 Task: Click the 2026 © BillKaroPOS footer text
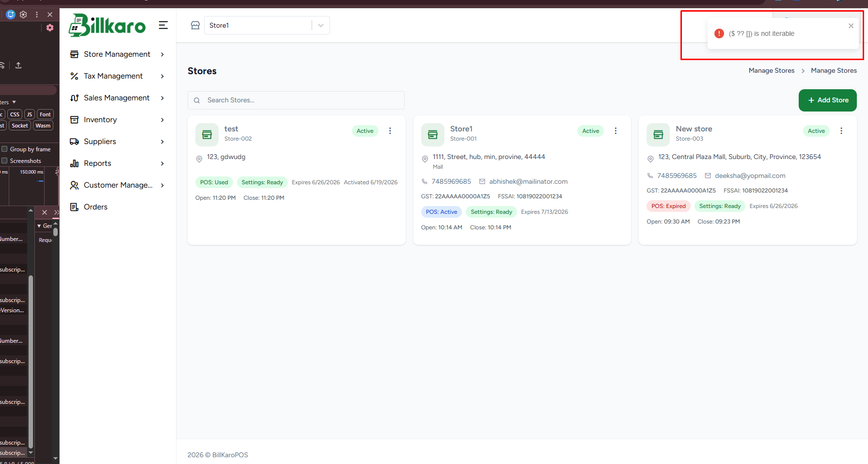click(218, 455)
